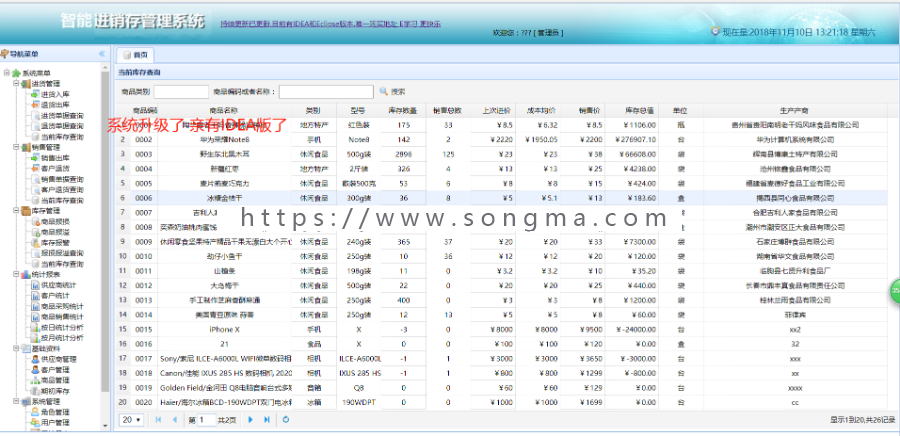Go to the next page of results
900x436 pixels.
pyautogui.click(x=250, y=420)
